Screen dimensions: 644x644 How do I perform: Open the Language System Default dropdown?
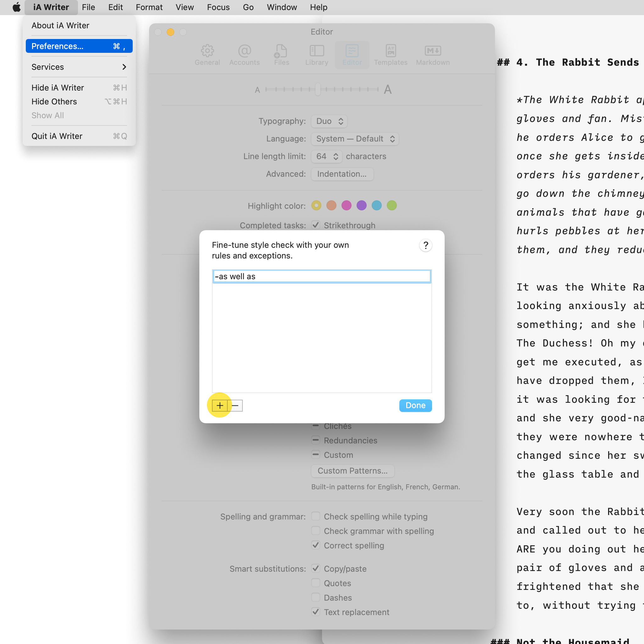pos(355,139)
